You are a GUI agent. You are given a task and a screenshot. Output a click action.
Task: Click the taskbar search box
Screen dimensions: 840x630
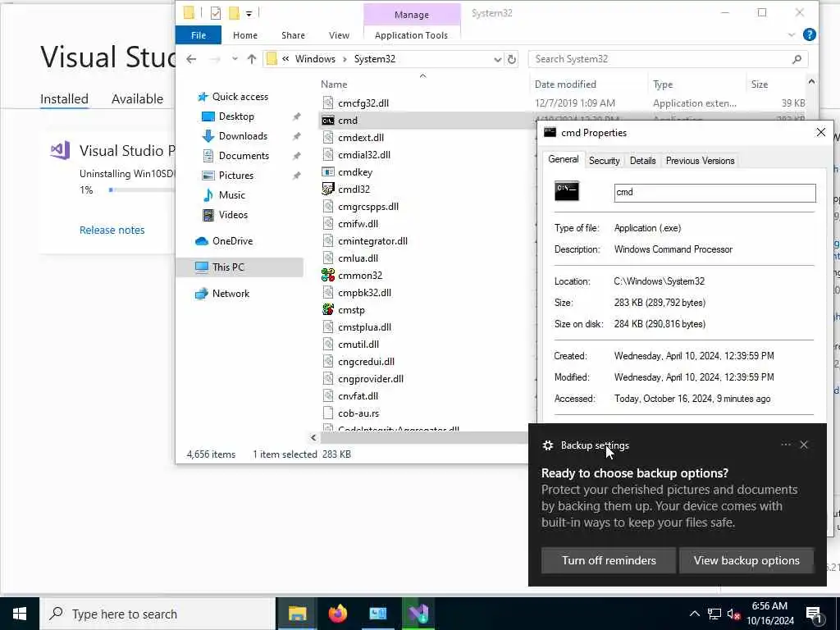[x=157, y=614]
